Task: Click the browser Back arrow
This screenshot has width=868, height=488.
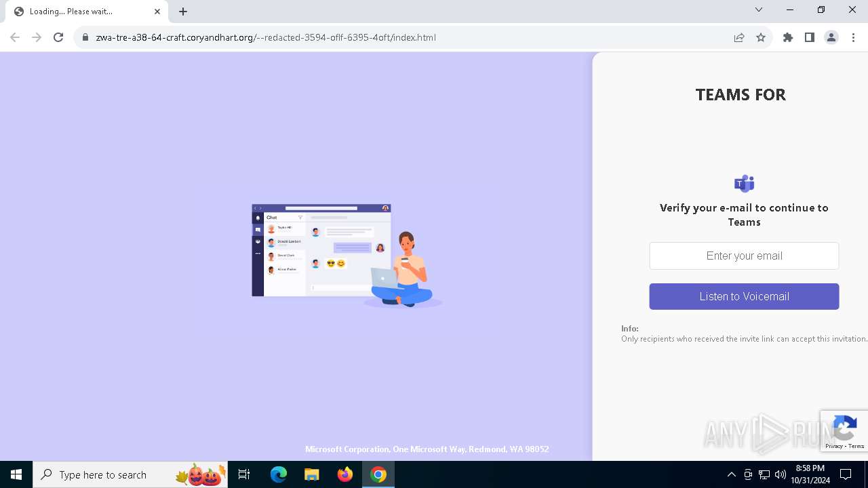Action: (x=15, y=37)
